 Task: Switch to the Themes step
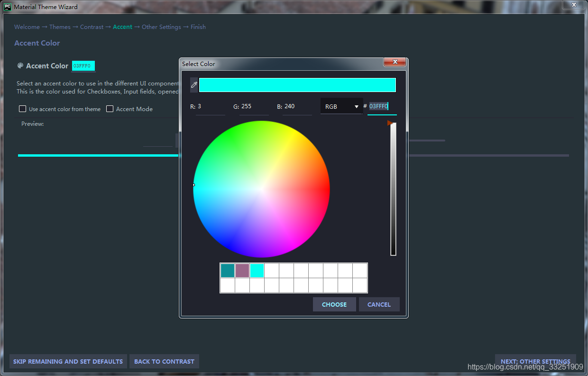[x=60, y=27]
